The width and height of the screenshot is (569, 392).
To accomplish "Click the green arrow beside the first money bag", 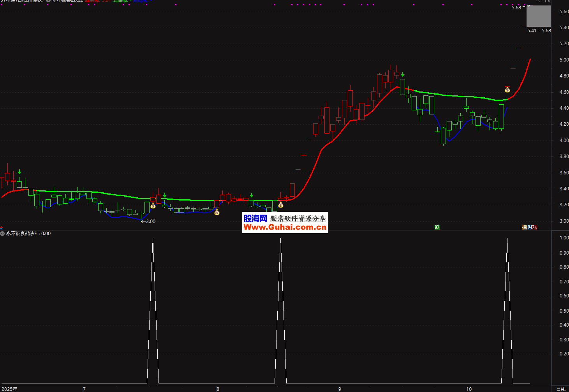I will click(x=165, y=195).
